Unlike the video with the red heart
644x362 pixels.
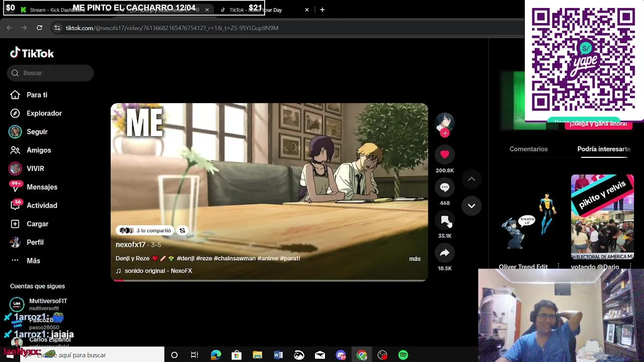(445, 155)
